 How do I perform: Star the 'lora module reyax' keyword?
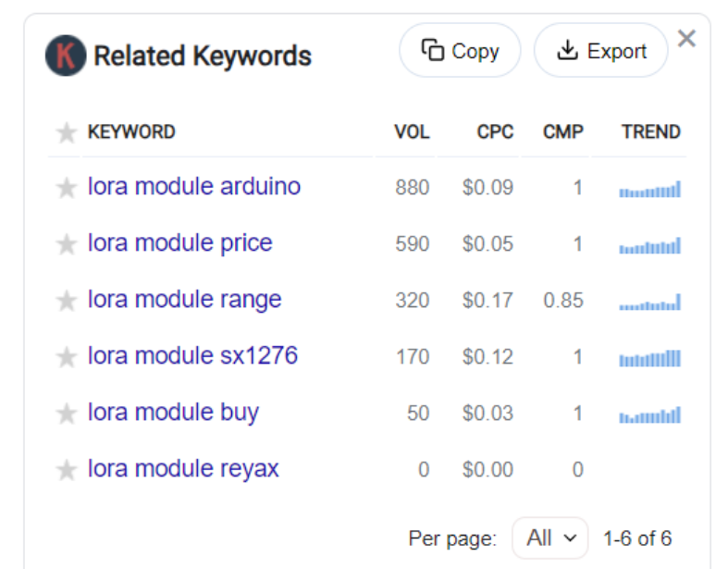tap(66, 470)
